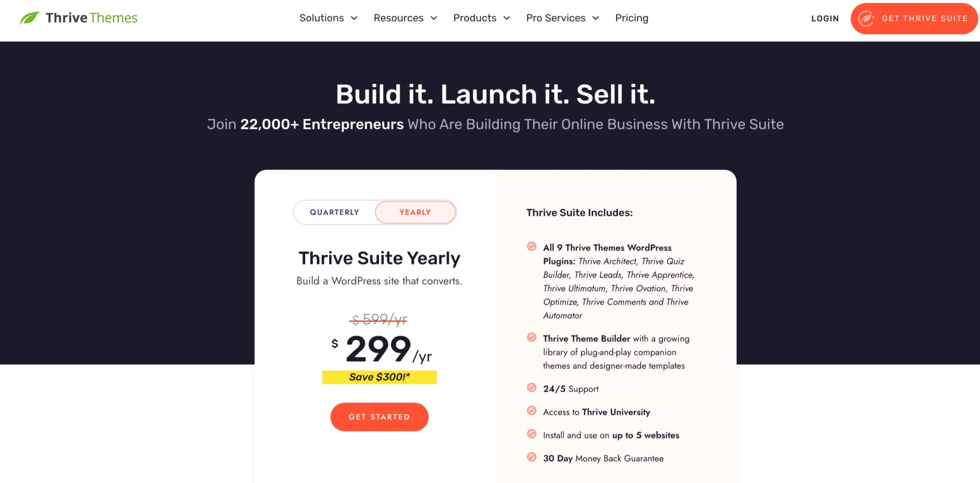Click the GET STARTED button
Image resolution: width=980 pixels, height=483 pixels.
pyautogui.click(x=380, y=417)
